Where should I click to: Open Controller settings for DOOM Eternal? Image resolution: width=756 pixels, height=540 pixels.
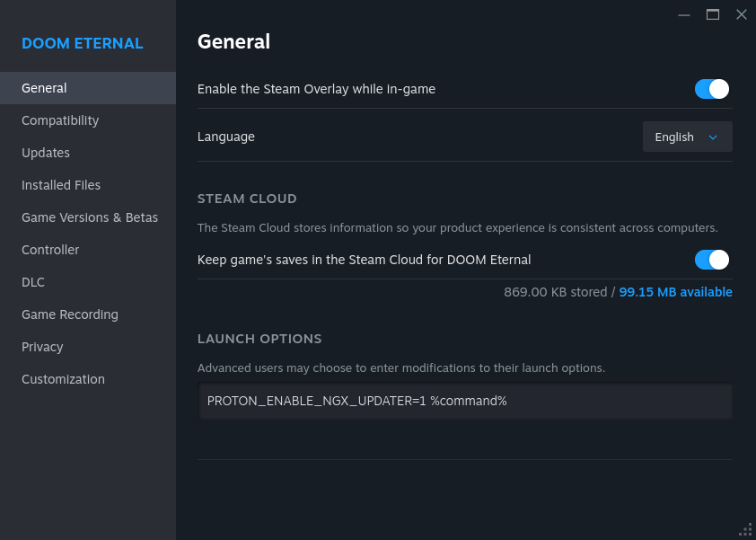pyautogui.click(x=50, y=249)
